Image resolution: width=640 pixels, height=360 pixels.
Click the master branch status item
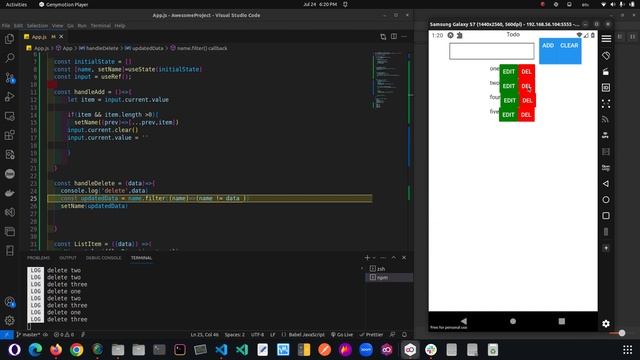tap(28, 335)
